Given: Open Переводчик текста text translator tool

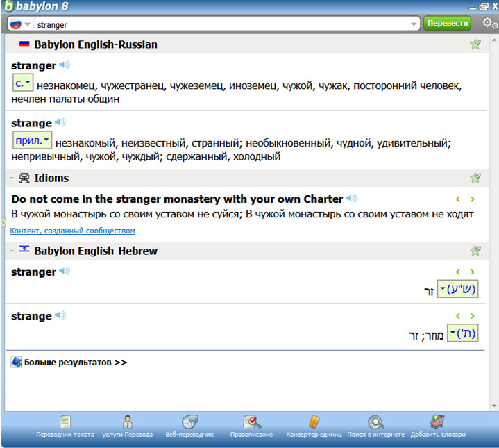Looking at the screenshot, I should [65, 426].
